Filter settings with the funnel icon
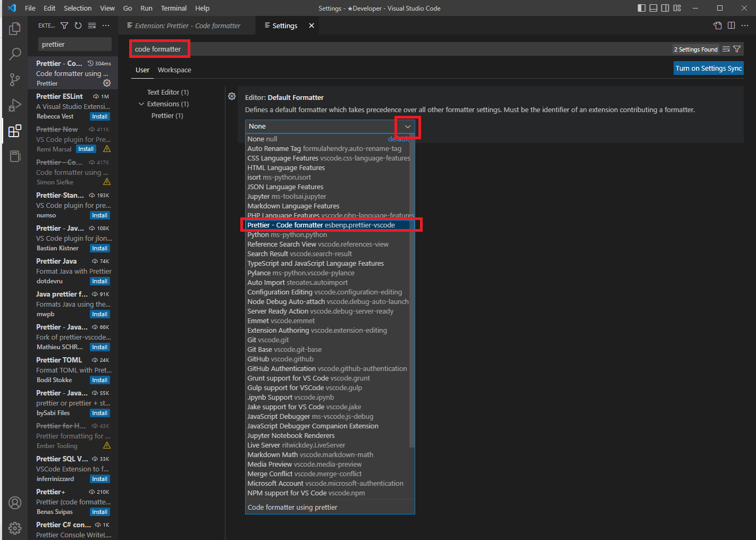Screen dimensions: 756x540 [x=737, y=49]
